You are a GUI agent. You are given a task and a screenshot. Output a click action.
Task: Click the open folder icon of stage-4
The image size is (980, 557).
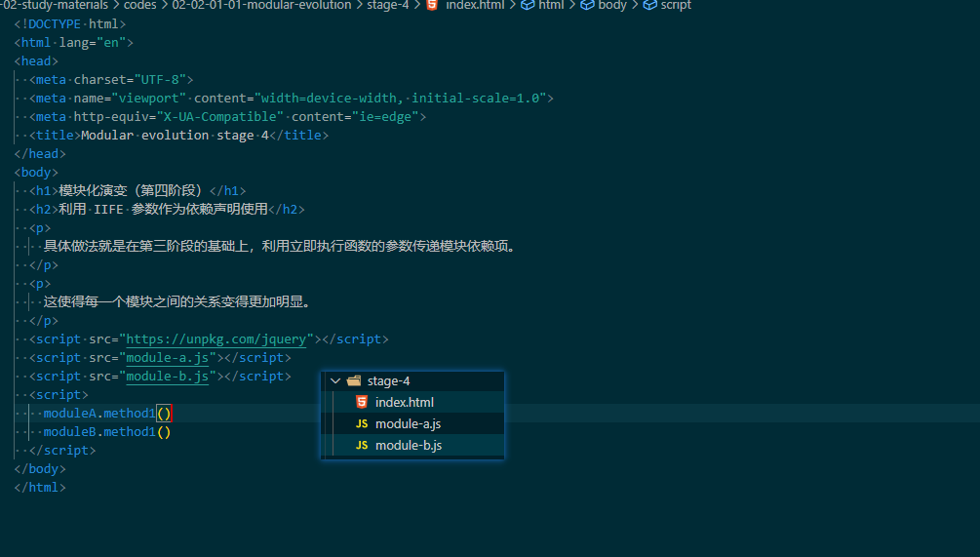[x=354, y=380]
